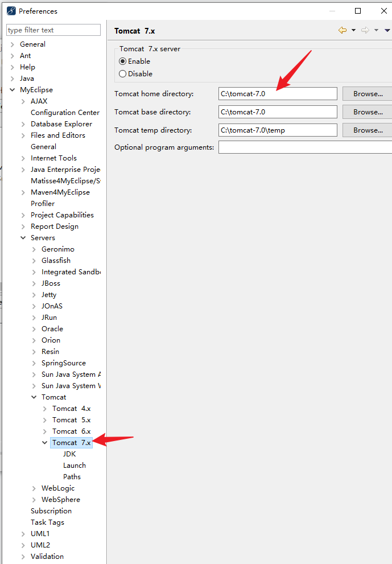Browse for Tomcat temp directory
Image resolution: width=392 pixels, height=564 pixels.
pyautogui.click(x=367, y=130)
